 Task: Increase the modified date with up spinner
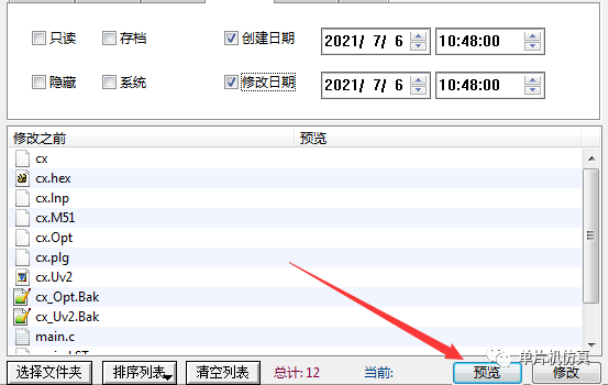tap(418, 80)
